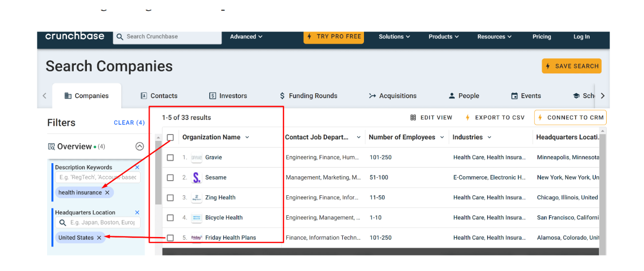Click the Search Crunchbase input field
Viewport: 644px width, 271px height.
point(167,37)
